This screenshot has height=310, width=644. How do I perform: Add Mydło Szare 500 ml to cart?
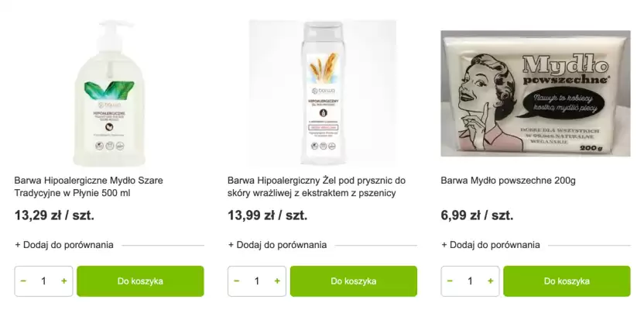[140, 281]
